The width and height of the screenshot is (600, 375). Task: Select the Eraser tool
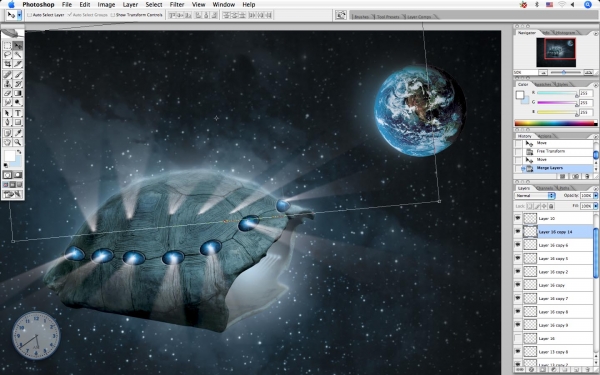tap(7, 93)
